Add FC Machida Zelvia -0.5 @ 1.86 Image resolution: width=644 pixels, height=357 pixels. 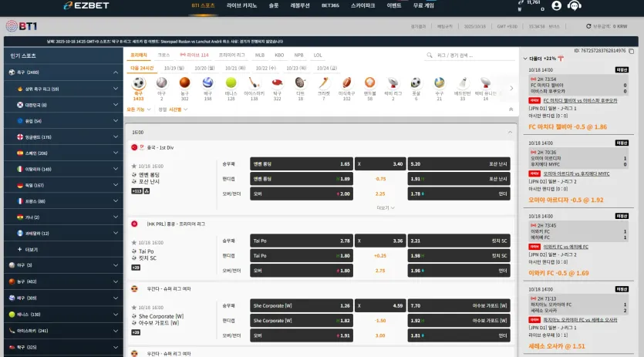pyautogui.click(x=567, y=127)
